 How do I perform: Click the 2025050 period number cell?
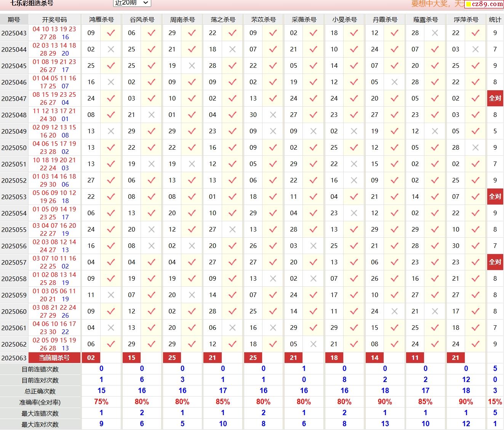pos(14,148)
